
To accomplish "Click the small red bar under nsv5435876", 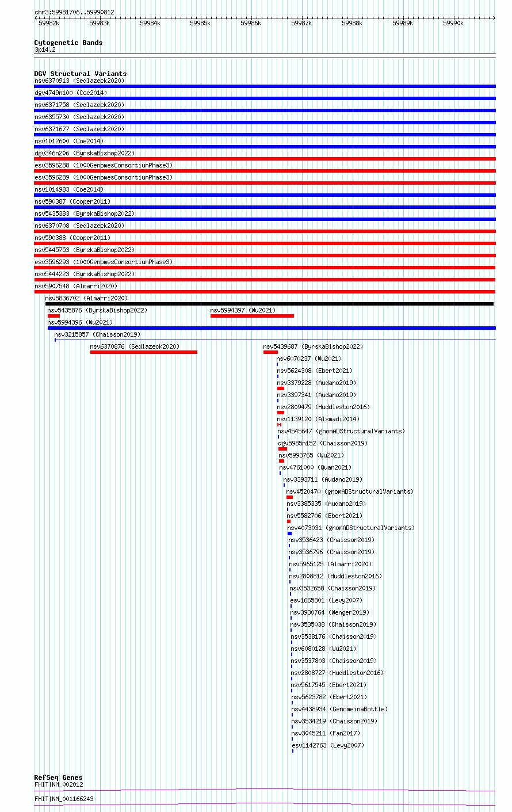I will [54, 316].
